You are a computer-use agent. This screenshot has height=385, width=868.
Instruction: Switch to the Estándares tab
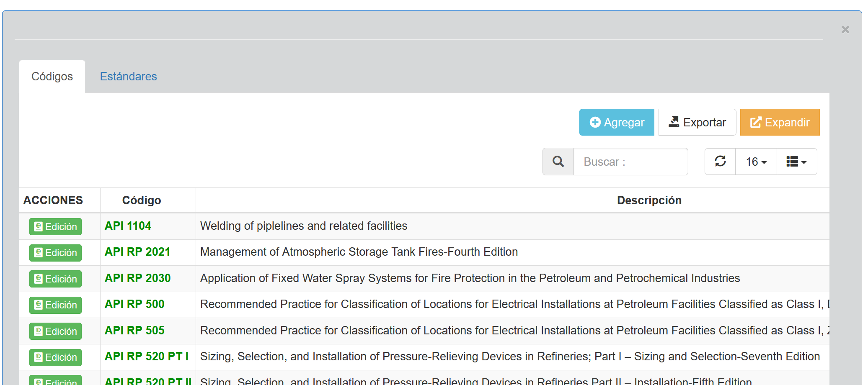(x=128, y=77)
